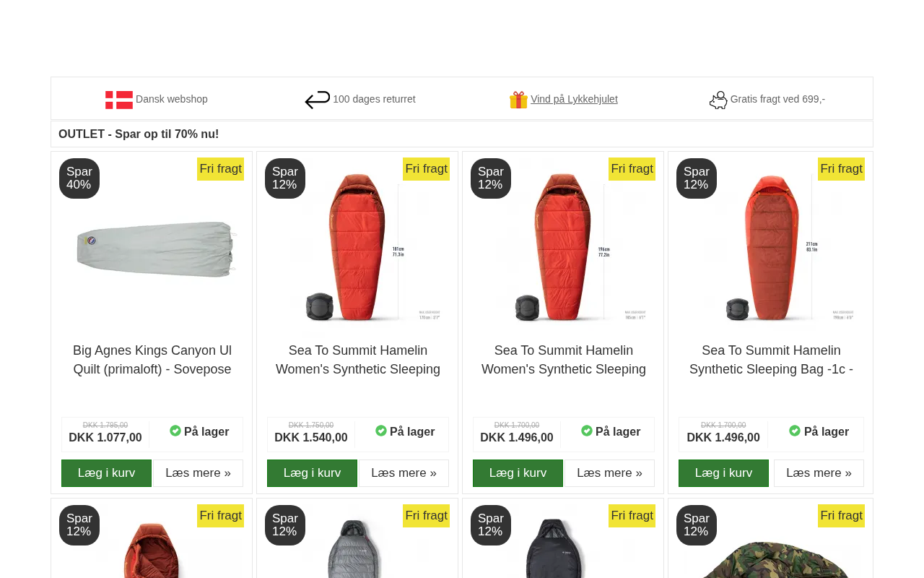Open the Vind på Lykkehjulet link

point(574,99)
